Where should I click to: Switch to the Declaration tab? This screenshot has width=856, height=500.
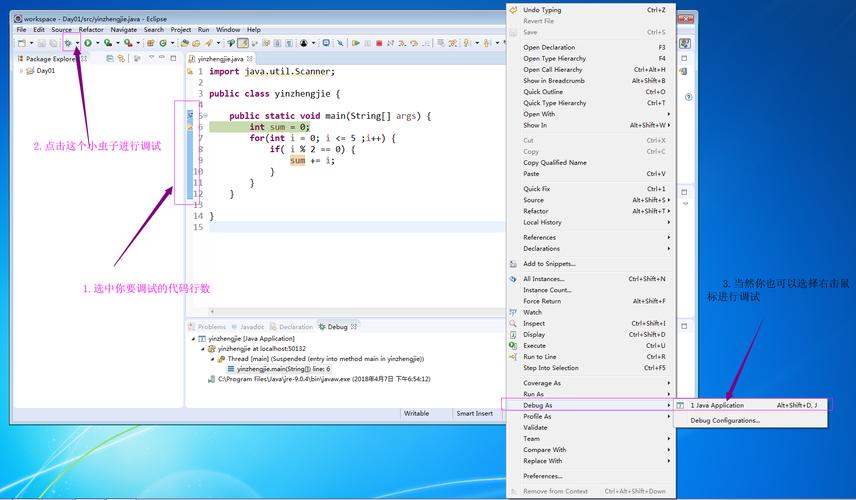(291, 326)
